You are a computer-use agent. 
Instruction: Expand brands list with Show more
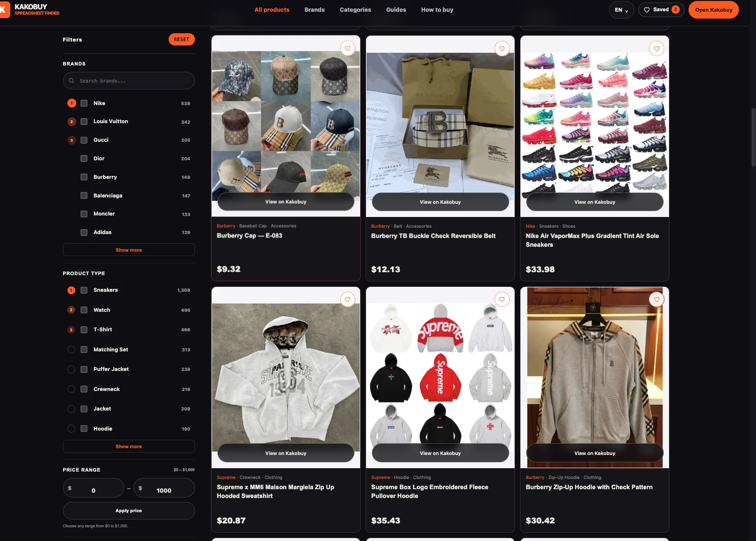(129, 250)
